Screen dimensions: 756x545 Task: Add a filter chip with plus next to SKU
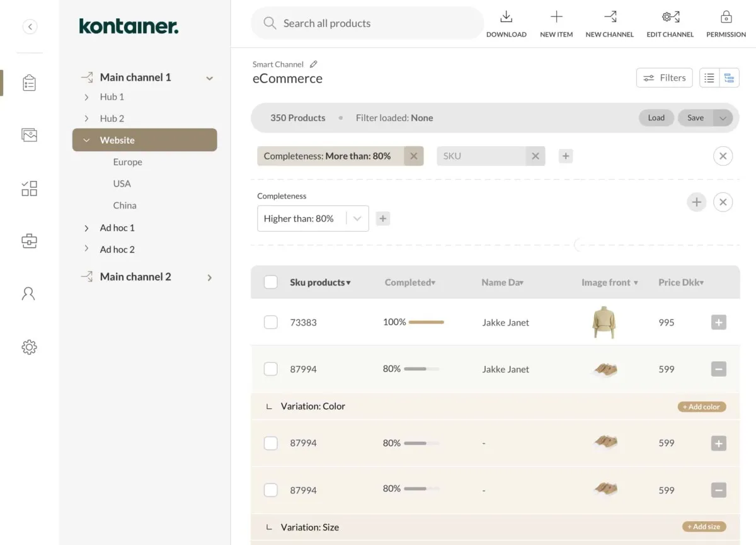[566, 156]
